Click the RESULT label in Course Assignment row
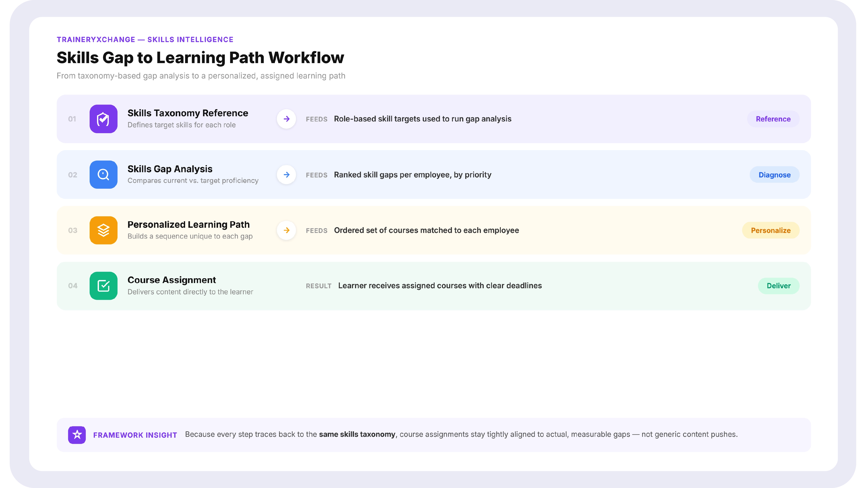 click(318, 286)
